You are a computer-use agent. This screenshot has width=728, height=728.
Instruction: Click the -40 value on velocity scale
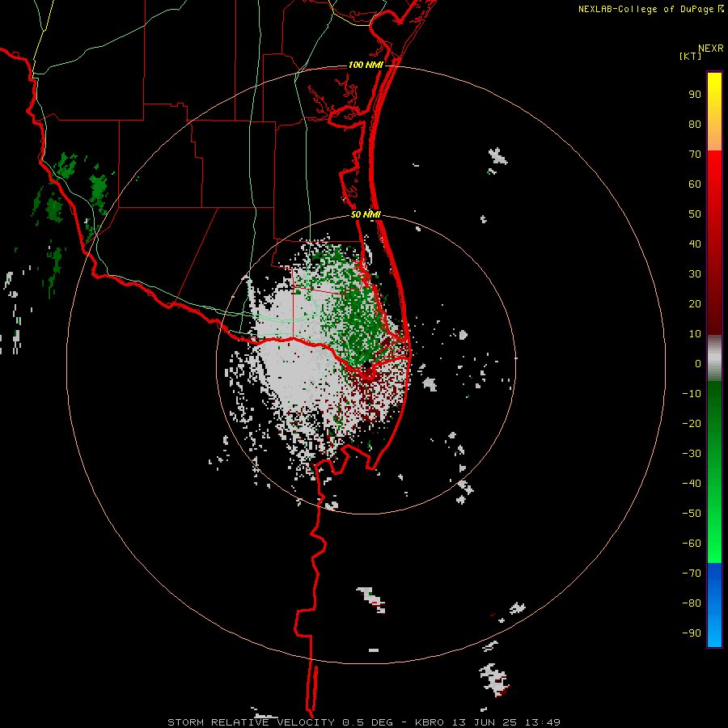point(692,484)
